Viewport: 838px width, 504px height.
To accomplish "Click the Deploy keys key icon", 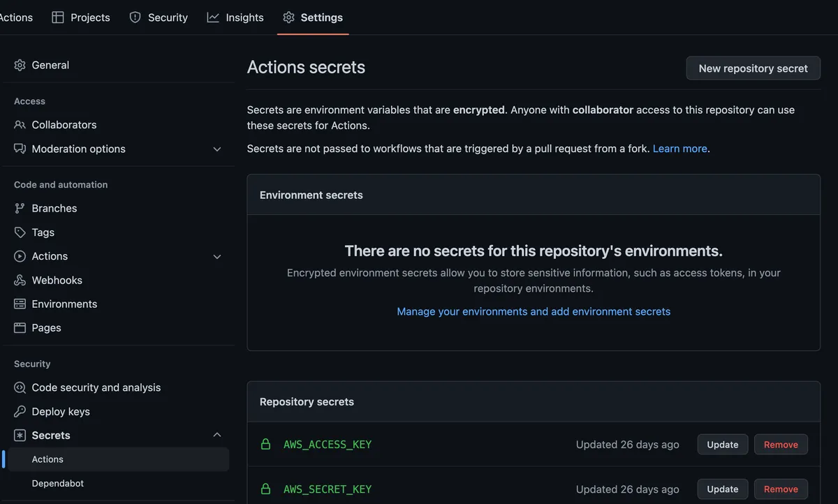I will coord(20,412).
